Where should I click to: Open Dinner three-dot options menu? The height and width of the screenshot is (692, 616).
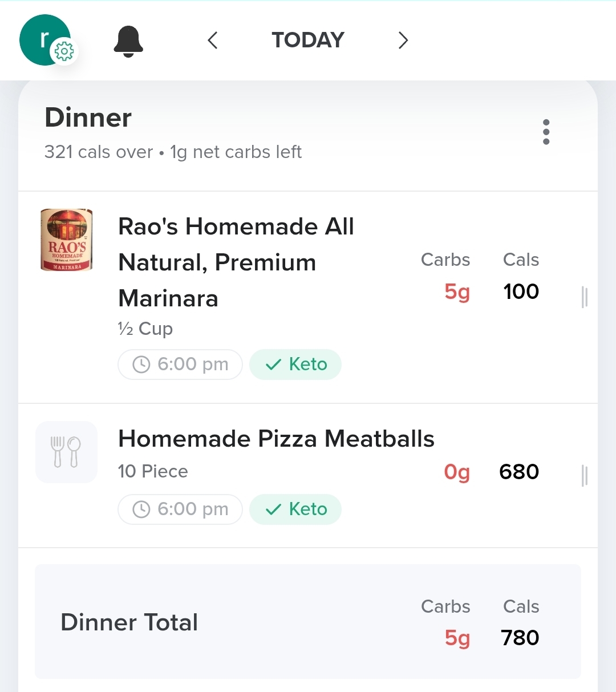[546, 132]
